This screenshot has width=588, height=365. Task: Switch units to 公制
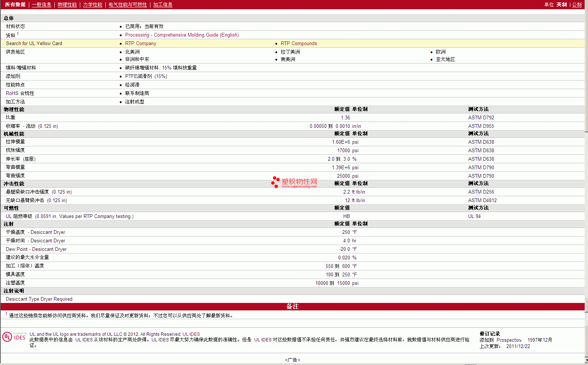[x=577, y=4]
